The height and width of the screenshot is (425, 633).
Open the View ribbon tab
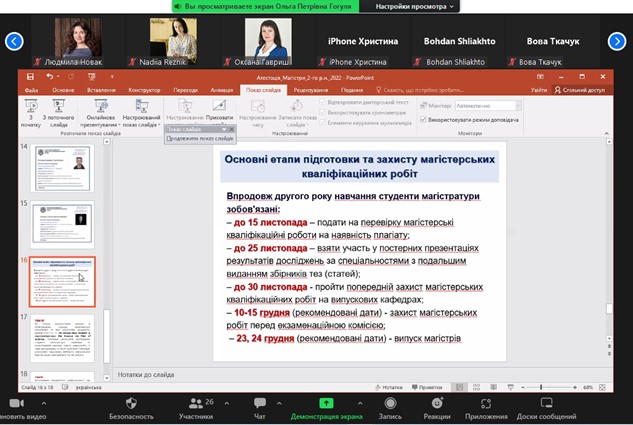click(x=352, y=90)
